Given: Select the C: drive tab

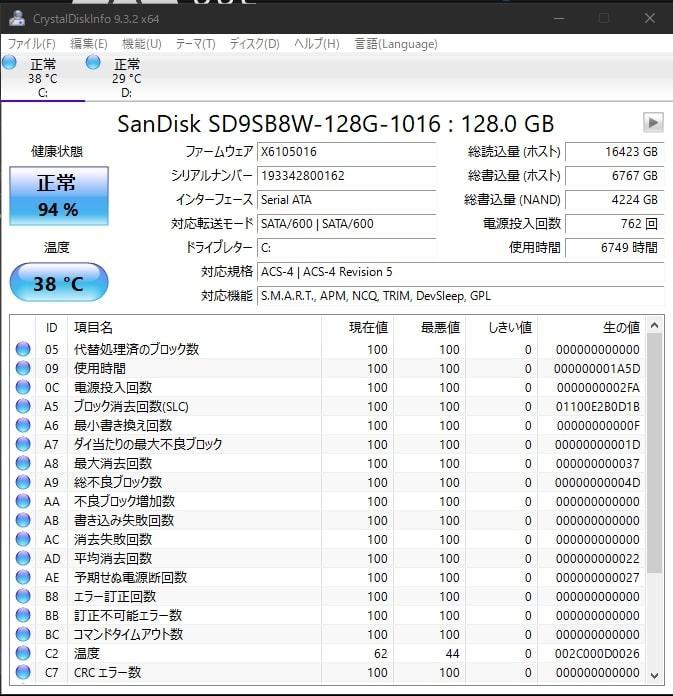Looking at the screenshot, I should coord(43,78).
